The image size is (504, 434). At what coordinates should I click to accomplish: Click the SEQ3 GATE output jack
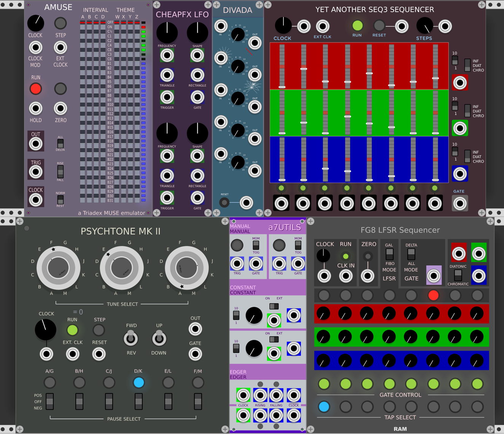pyautogui.click(x=459, y=203)
